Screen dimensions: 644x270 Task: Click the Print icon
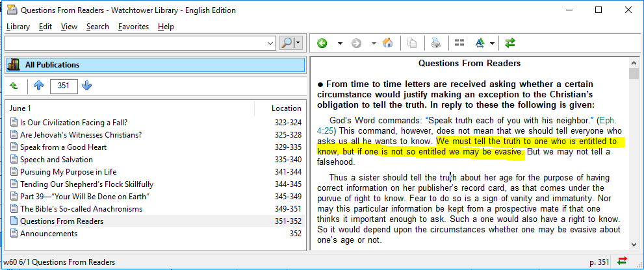[x=436, y=43]
